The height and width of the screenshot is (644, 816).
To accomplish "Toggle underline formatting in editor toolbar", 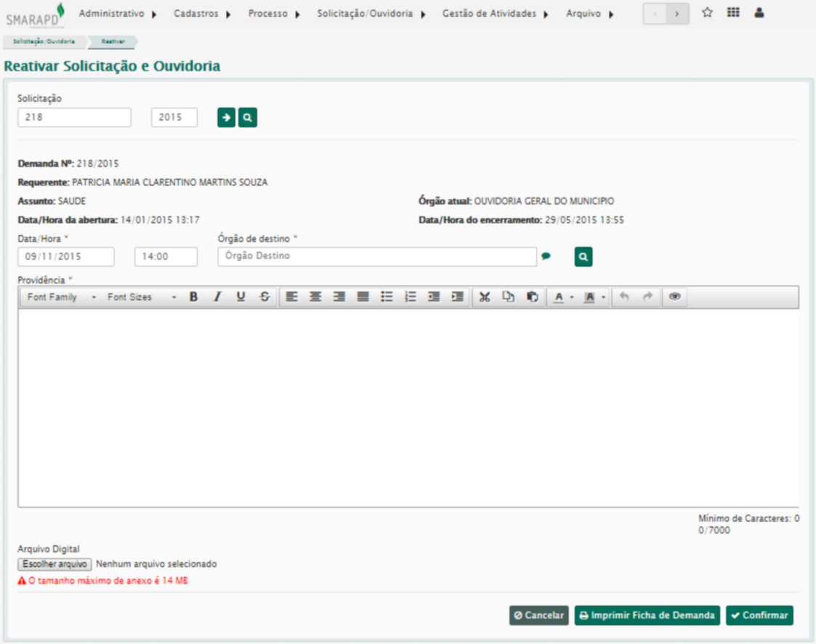I will [x=241, y=297].
